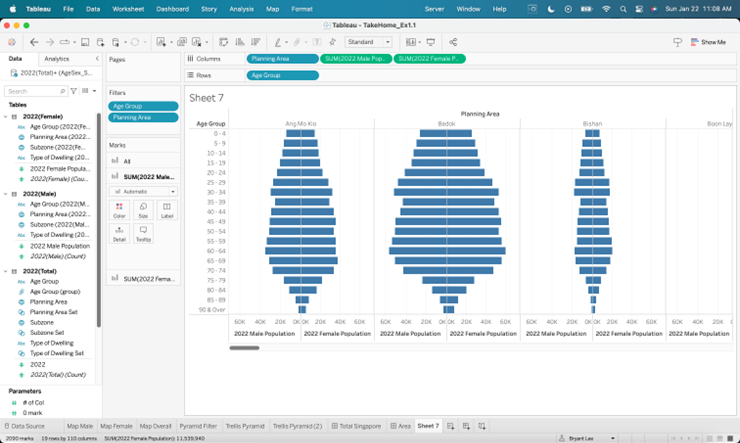Click the New Worksheet icon at bottom
This screenshot has width=740, height=443.
tap(451, 426)
